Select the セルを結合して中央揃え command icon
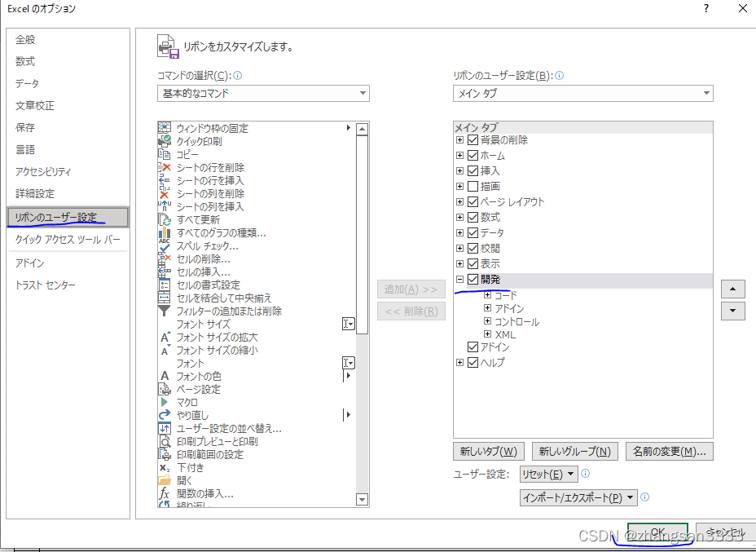The image size is (756, 552). click(x=165, y=298)
